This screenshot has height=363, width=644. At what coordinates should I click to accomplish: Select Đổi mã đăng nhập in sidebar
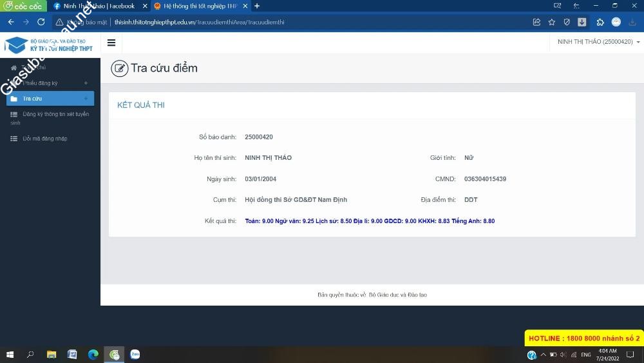44,139
